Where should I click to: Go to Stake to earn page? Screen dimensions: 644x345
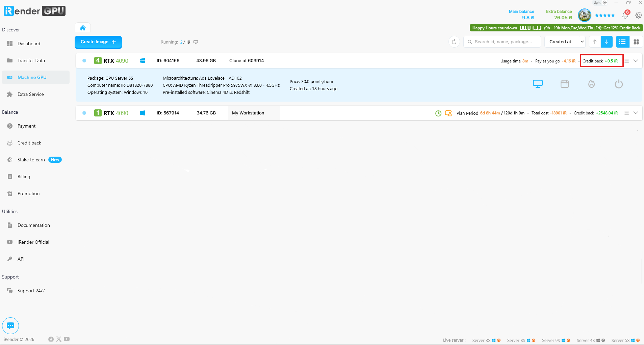click(31, 160)
